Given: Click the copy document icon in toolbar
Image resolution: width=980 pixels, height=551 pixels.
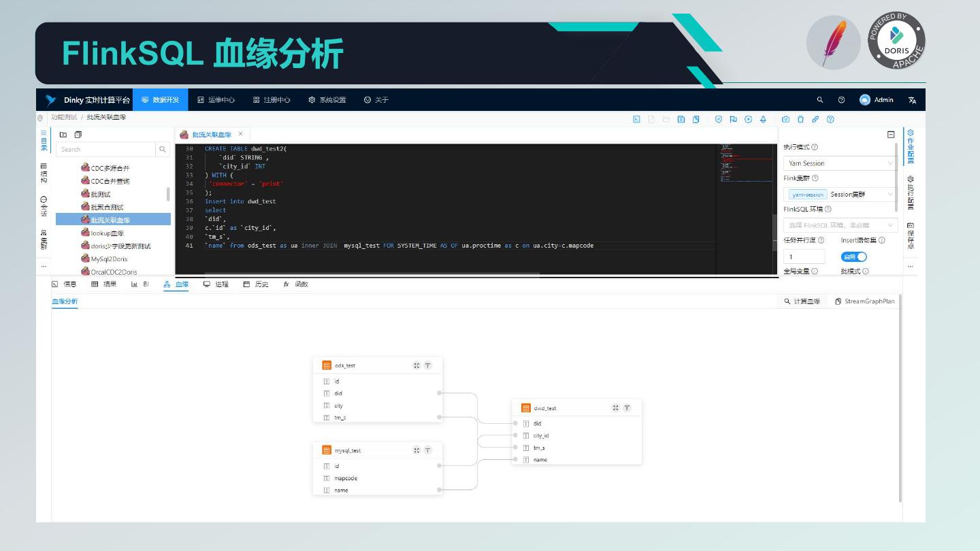Looking at the screenshot, I should point(696,119).
